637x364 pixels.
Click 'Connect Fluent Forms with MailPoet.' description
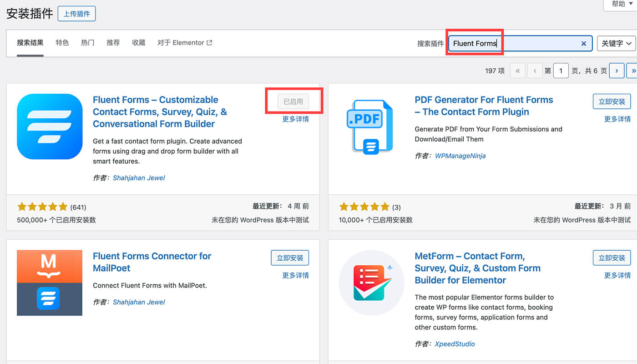(x=150, y=286)
